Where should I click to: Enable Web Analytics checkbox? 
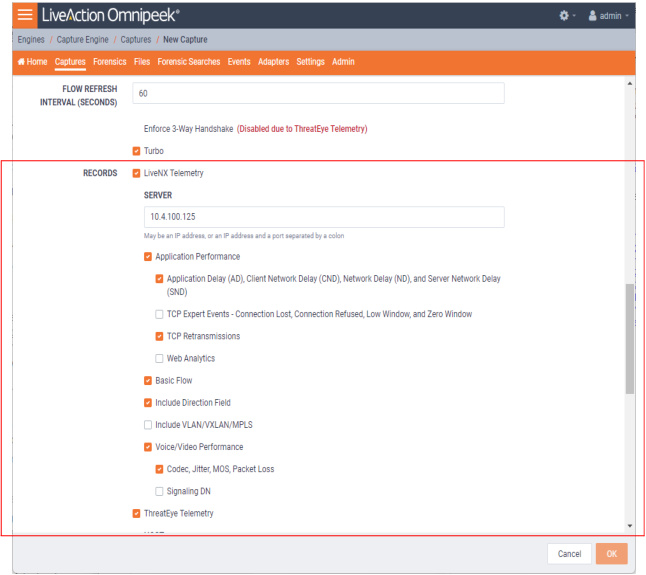pos(159,359)
